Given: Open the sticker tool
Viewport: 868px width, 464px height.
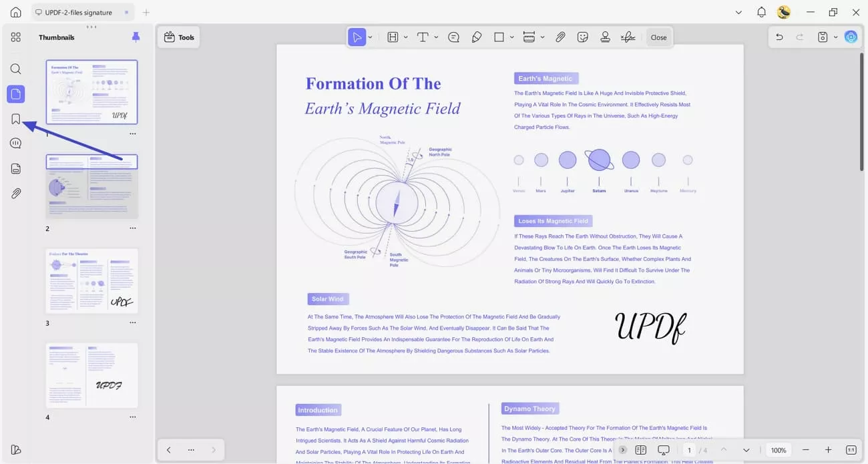Looking at the screenshot, I should click(583, 37).
